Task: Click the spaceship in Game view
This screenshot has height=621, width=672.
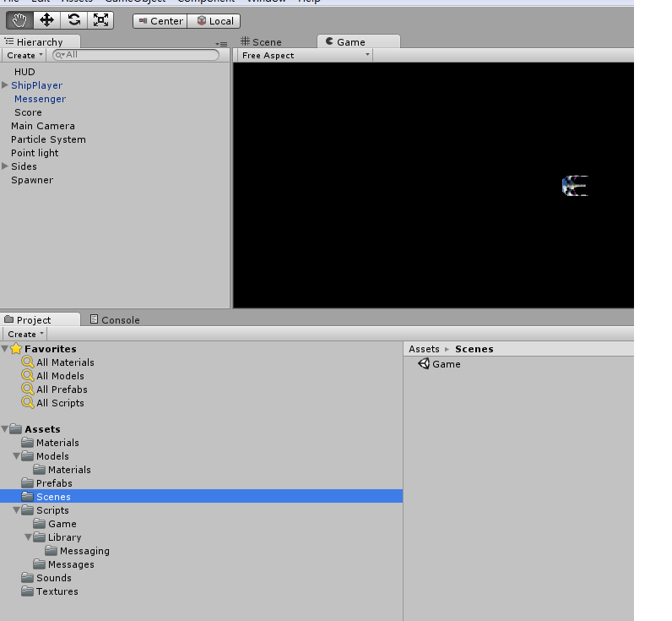Action: (x=575, y=186)
